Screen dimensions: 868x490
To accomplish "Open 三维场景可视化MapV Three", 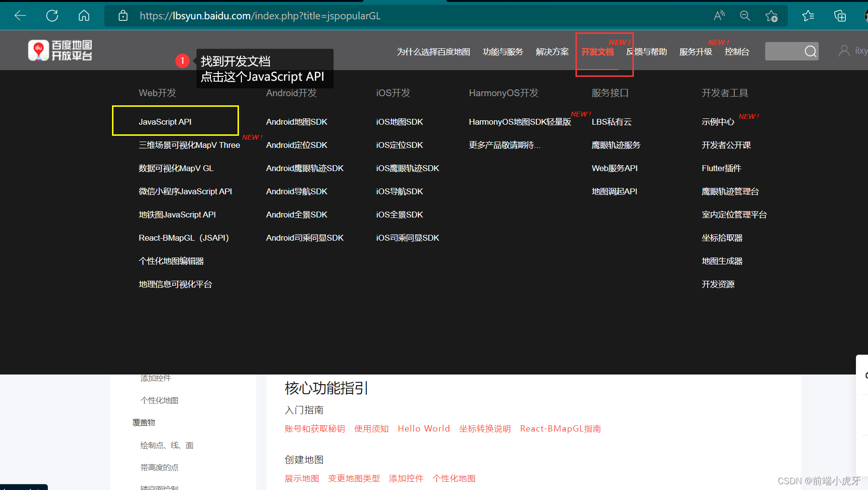I will pos(189,145).
